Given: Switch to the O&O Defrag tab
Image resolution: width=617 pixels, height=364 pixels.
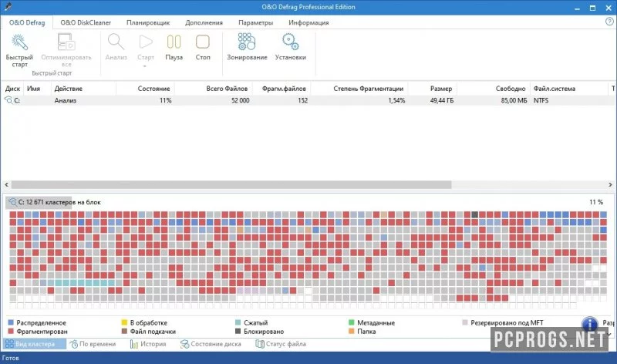Looking at the screenshot, I should [x=27, y=22].
